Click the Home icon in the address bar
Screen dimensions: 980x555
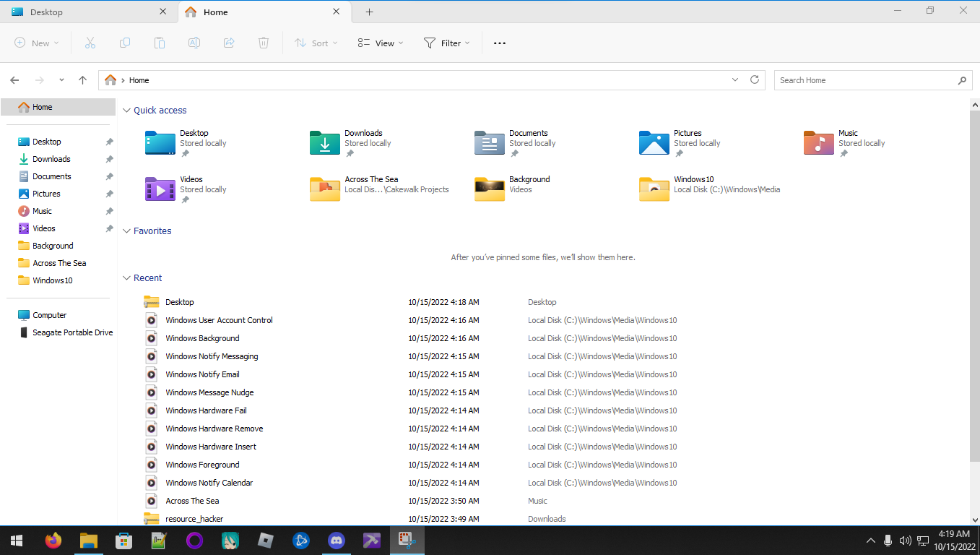110,79
